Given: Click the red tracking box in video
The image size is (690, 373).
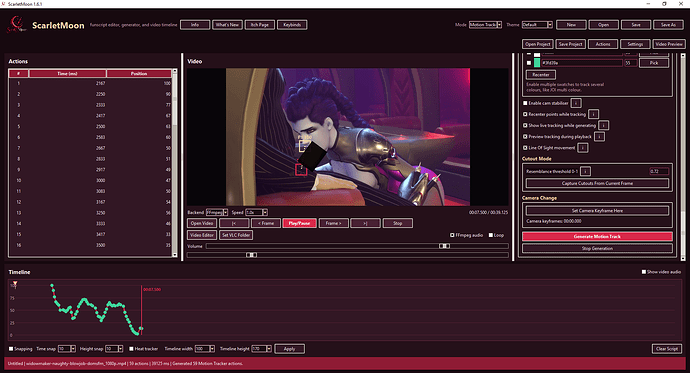Looking at the screenshot, I should click(x=301, y=169).
